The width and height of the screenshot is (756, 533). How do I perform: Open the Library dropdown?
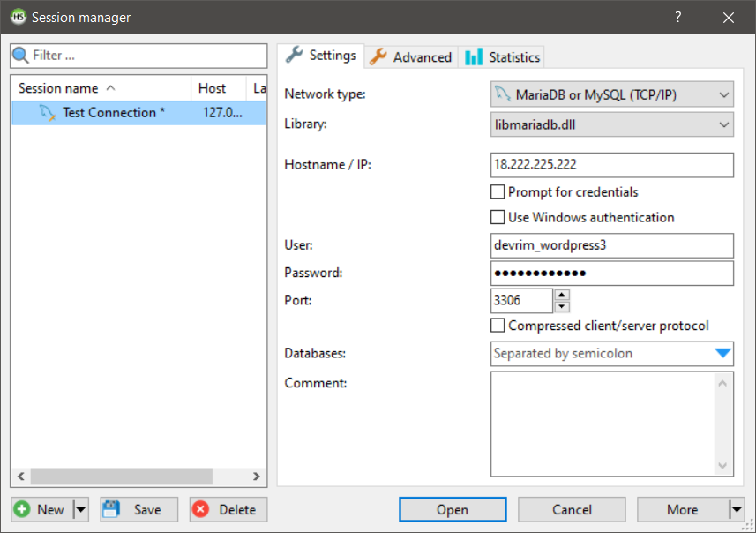click(612, 125)
